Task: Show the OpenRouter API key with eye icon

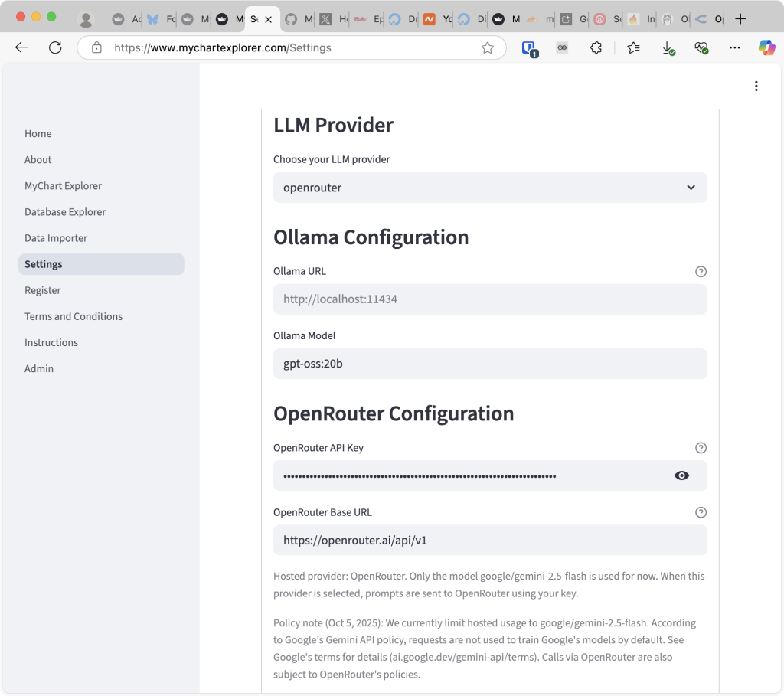Action: coord(681,475)
